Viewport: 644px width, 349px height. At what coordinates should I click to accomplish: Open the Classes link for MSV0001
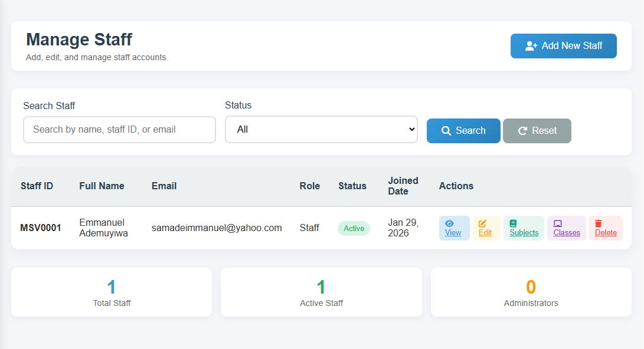tap(567, 233)
